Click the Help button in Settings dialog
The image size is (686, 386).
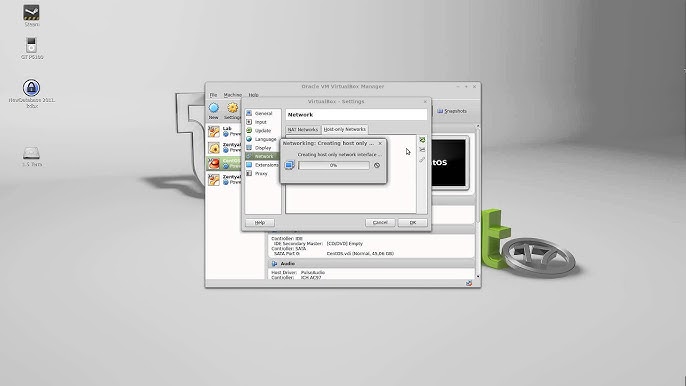[x=259, y=222]
